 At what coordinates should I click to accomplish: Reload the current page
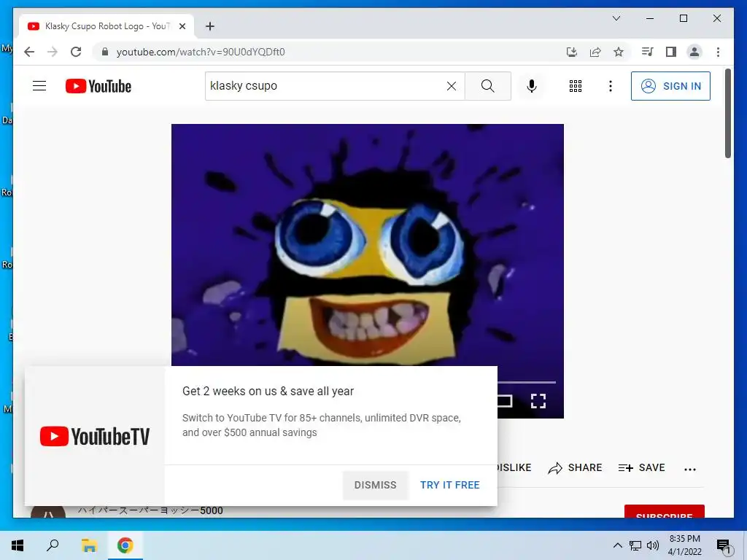coord(76,52)
